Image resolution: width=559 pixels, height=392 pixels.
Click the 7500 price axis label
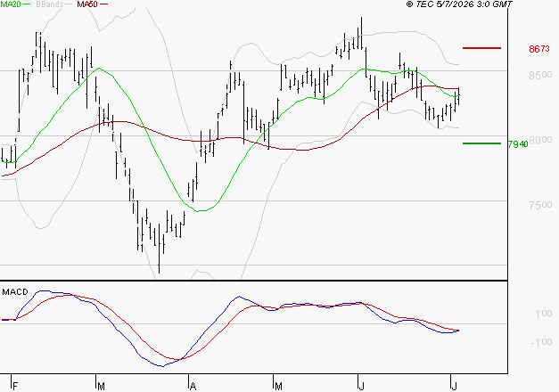tap(540, 205)
